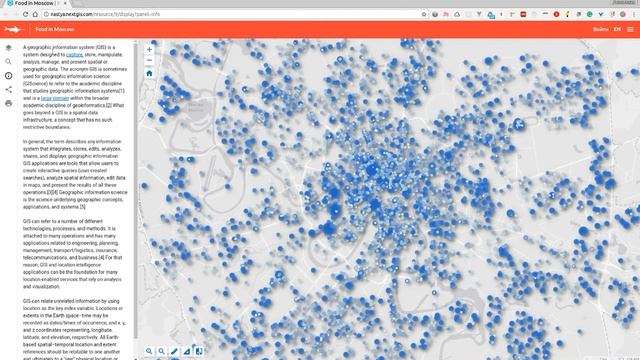The width and height of the screenshot is (640, 360).
Task: Open the hamburger menu in orange header
Action: click(x=630, y=29)
